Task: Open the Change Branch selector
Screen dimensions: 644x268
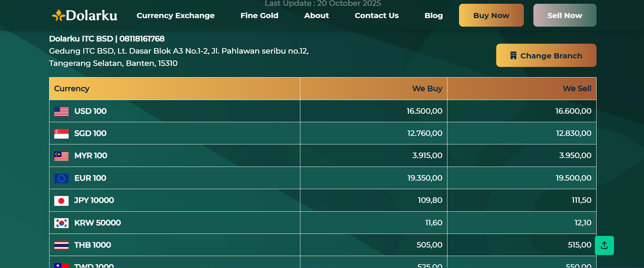Action: click(x=546, y=55)
